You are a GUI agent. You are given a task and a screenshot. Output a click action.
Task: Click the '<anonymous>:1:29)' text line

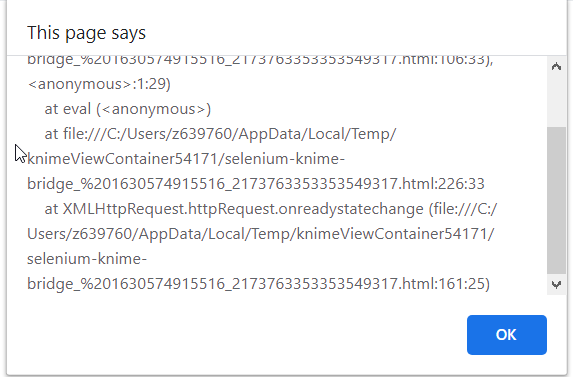click(x=99, y=84)
